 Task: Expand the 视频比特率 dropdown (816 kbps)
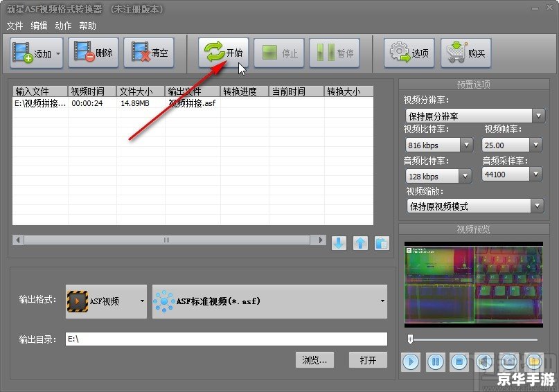[466, 145]
